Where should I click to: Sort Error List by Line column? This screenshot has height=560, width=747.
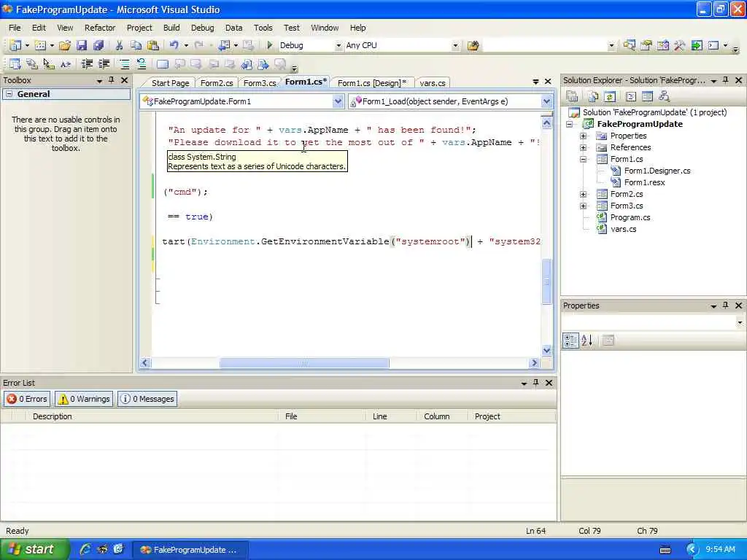point(391,416)
